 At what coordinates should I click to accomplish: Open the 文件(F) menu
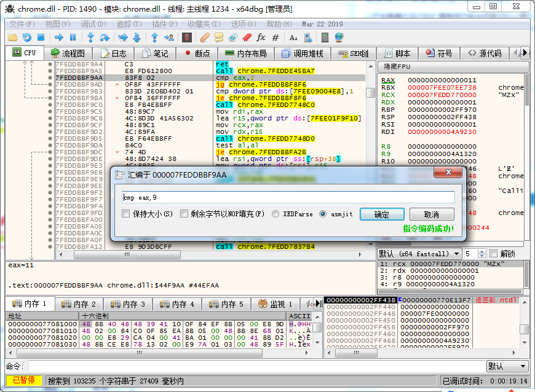[x=22, y=24]
